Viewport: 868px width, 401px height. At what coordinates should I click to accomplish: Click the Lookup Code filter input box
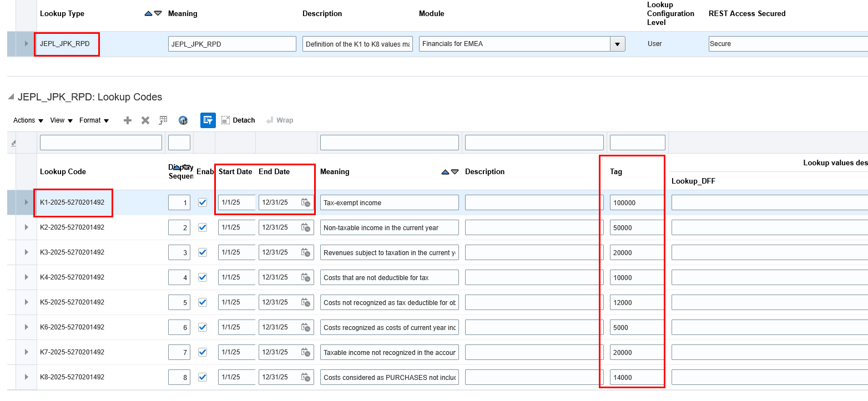(101, 143)
